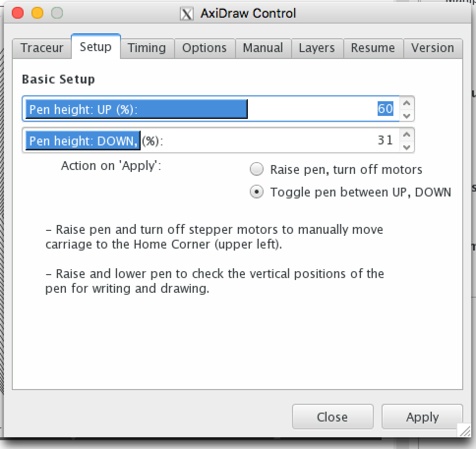The image size is (476, 449).
Task: Select the Setup tab
Action: coord(95,47)
